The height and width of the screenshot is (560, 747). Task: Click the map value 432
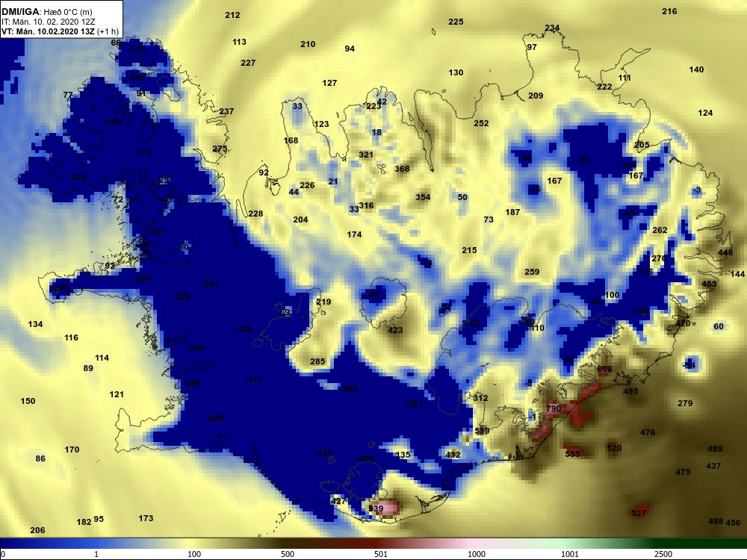453,455
